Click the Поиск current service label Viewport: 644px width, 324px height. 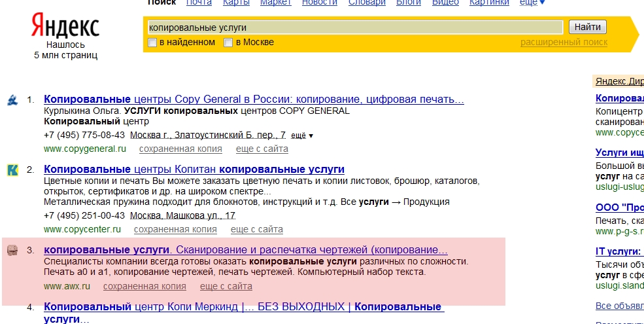[x=161, y=3]
